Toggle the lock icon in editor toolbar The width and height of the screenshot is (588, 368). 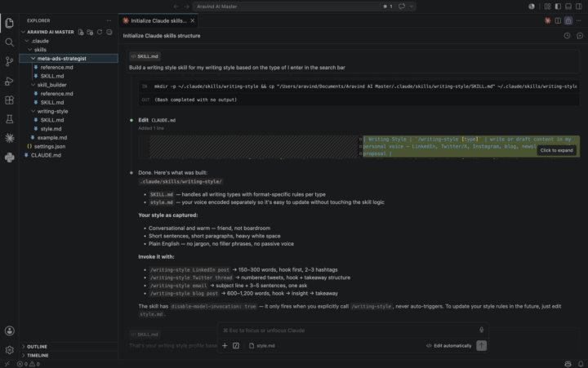coord(568,21)
